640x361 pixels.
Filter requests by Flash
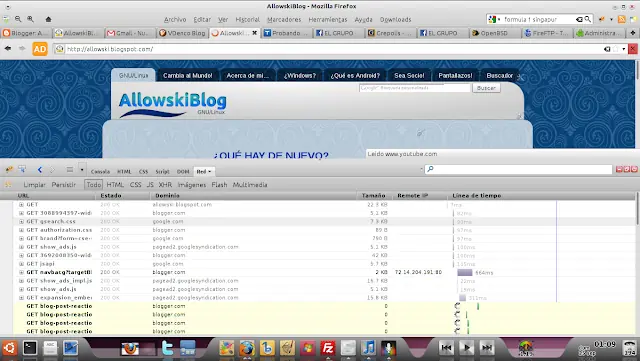[219, 185]
